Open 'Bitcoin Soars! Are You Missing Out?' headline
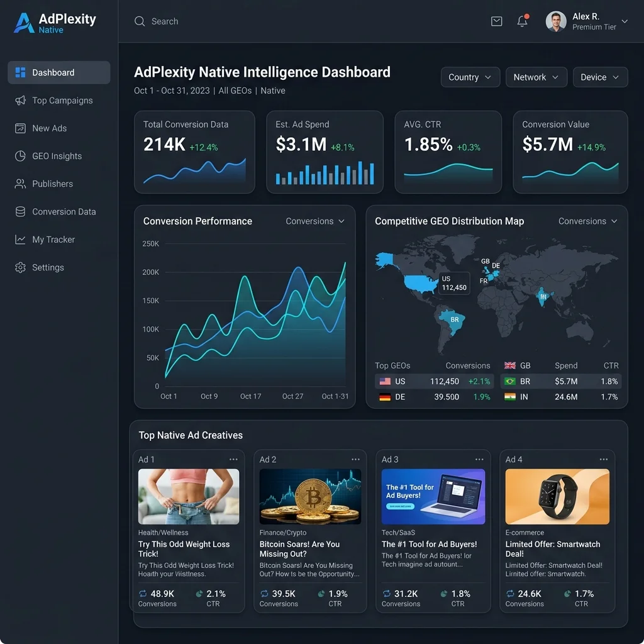The width and height of the screenshot is (644, 644). (x=299, y=548)
